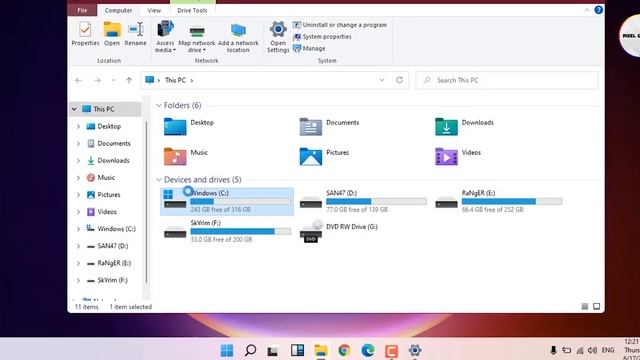Select Uninstall or change a program

(x=340, y=25)
